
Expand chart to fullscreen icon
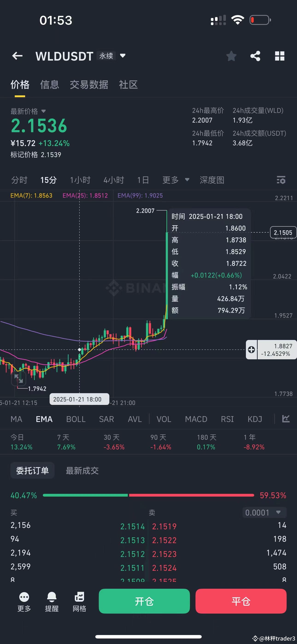18,378
